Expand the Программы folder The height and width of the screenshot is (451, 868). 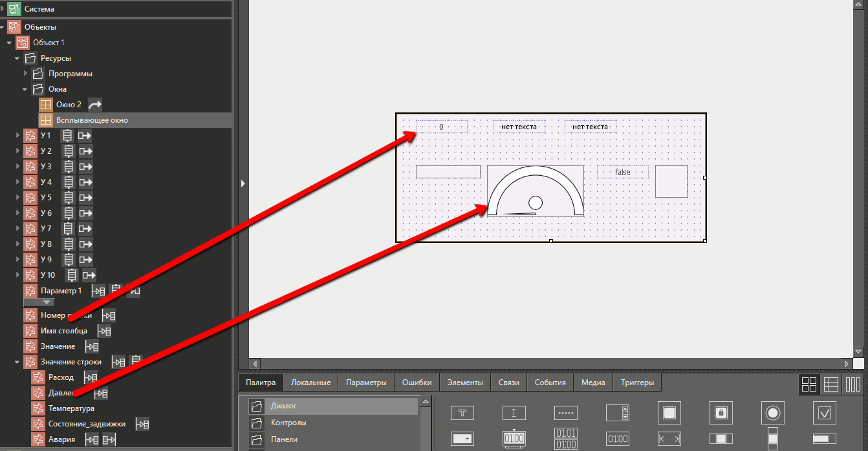[26, 74]
